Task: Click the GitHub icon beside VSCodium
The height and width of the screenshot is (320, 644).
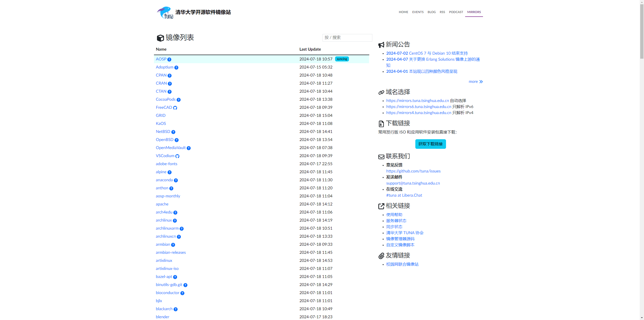Action: (x=177, y=156)
